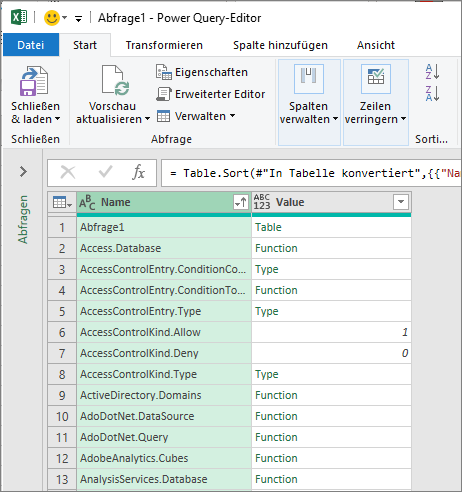
Task: Open the Spalte hinzufügen tab
Action: [280, 45]
